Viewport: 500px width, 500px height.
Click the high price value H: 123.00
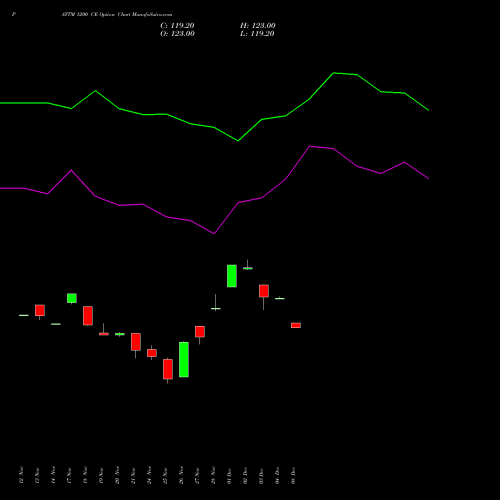258,26
